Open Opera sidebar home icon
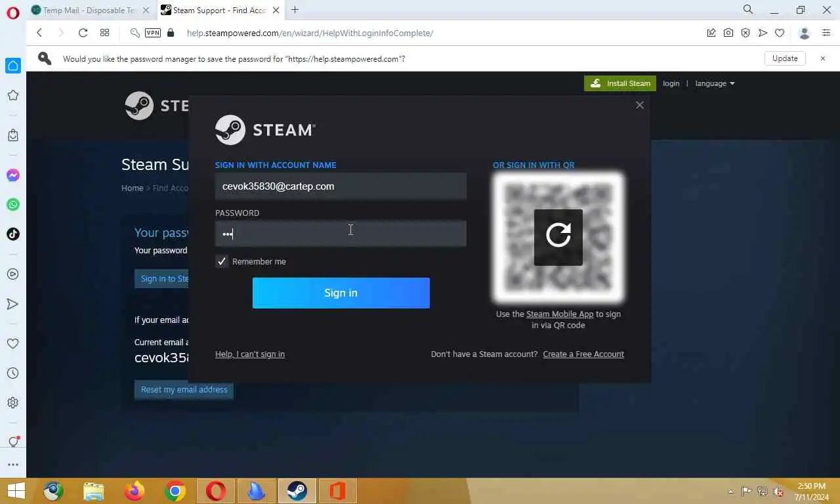 13,66
